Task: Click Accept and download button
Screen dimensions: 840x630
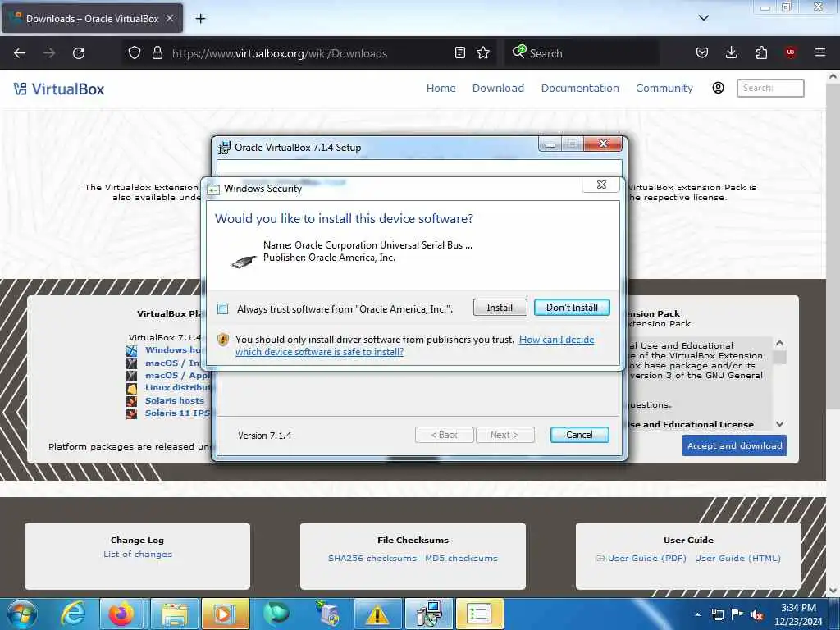Action: pos(734,445)
